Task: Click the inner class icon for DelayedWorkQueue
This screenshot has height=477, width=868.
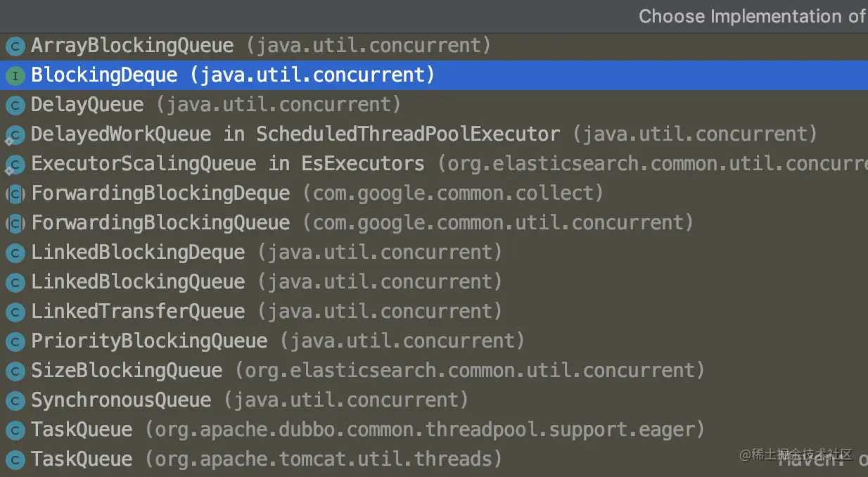Action: pos(15,135)
